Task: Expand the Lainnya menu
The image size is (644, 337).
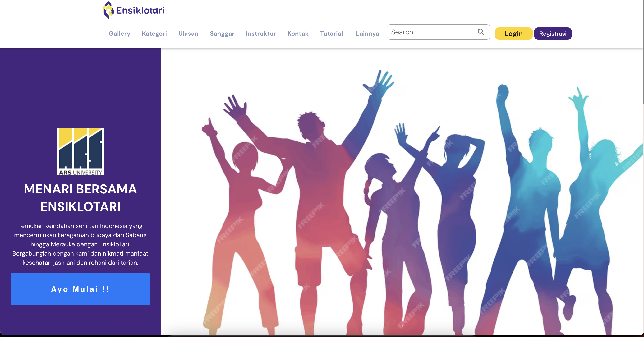Action: tap(367, 34)
